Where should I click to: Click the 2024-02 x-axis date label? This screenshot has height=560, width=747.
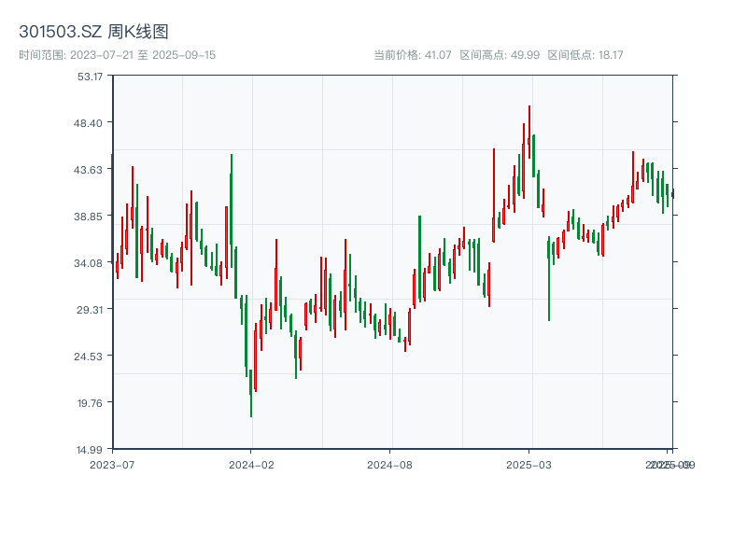pyautogui.click(x=251, y=464)
